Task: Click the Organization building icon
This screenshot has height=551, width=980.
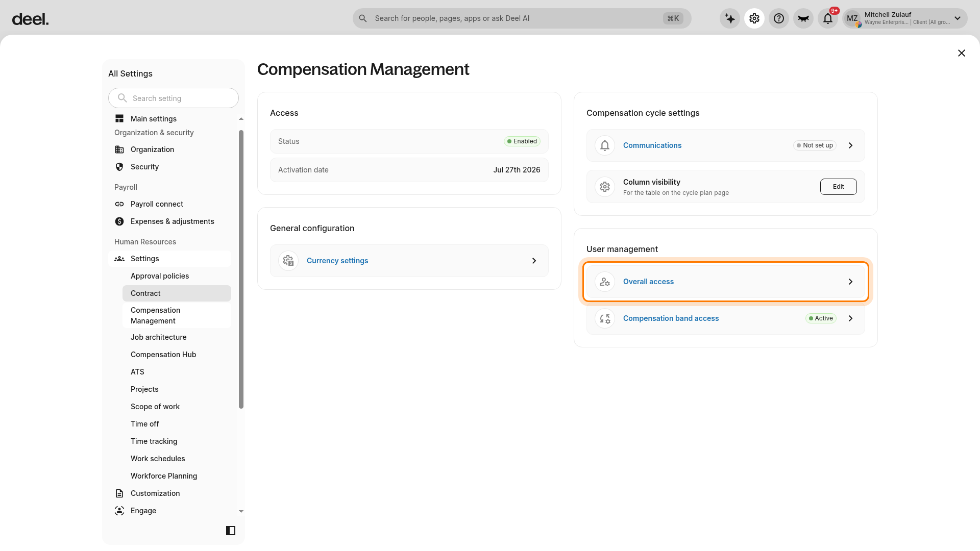Action: click(119, 149)
